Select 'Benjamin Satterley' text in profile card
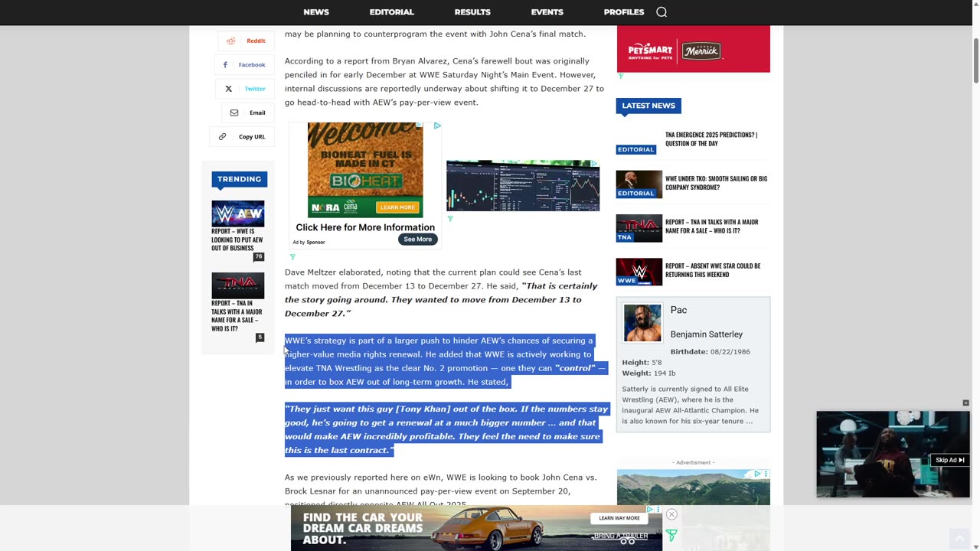The image size is (980, 551). 707,334
